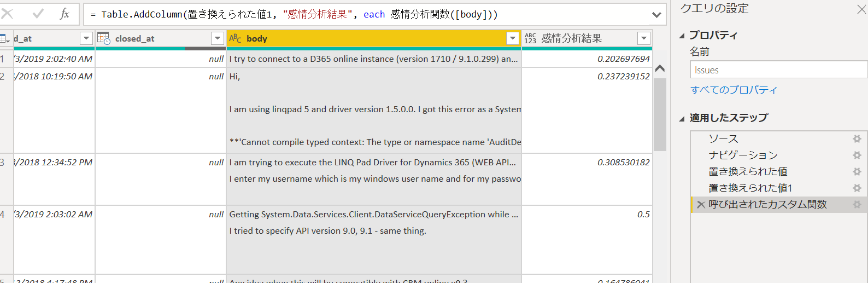
Task: Open settings gear for ソース step
Action: pyautogui.click(x=857, y=139)
